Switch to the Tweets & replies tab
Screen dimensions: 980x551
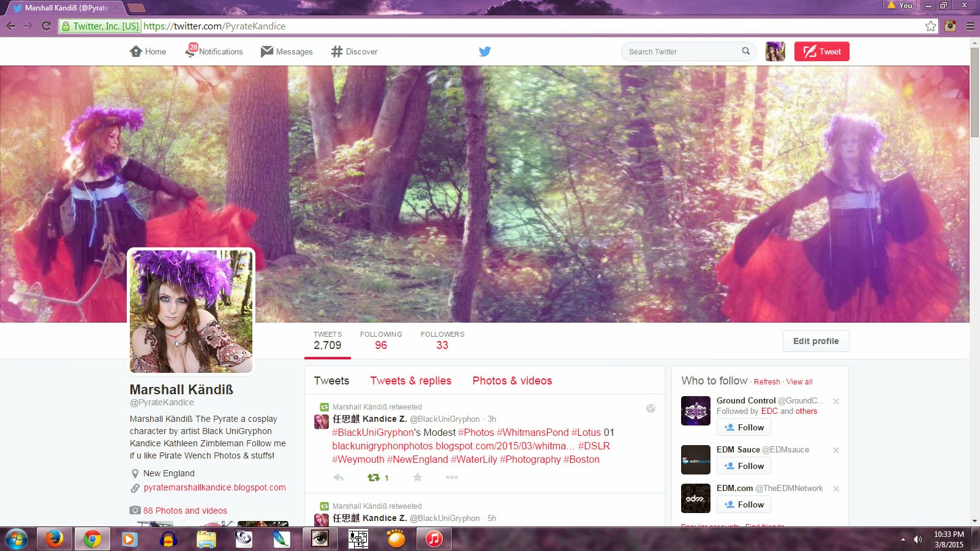tap(411, 381)
